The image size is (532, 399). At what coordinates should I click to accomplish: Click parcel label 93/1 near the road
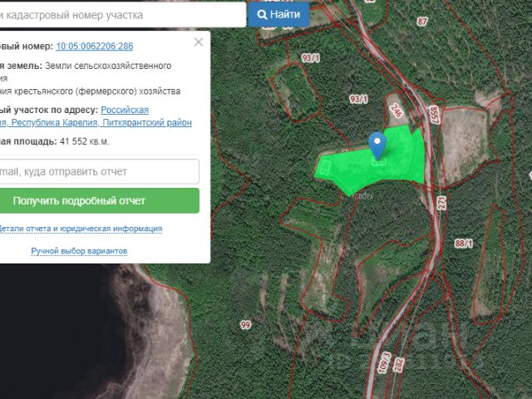[358, 99]
